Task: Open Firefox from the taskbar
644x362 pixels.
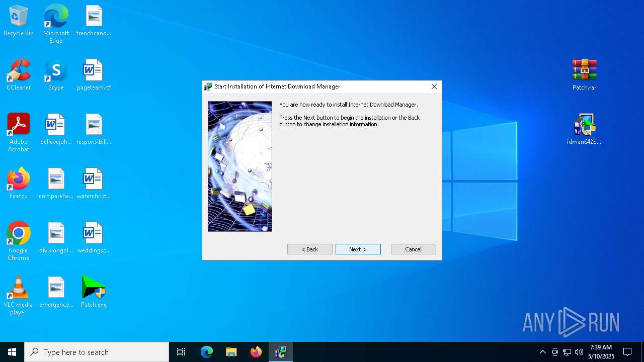Action: tap(256, 352)
